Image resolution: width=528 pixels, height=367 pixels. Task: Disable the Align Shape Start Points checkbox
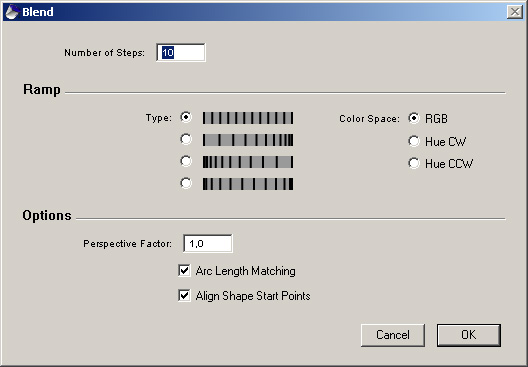(x=184, y=296)
